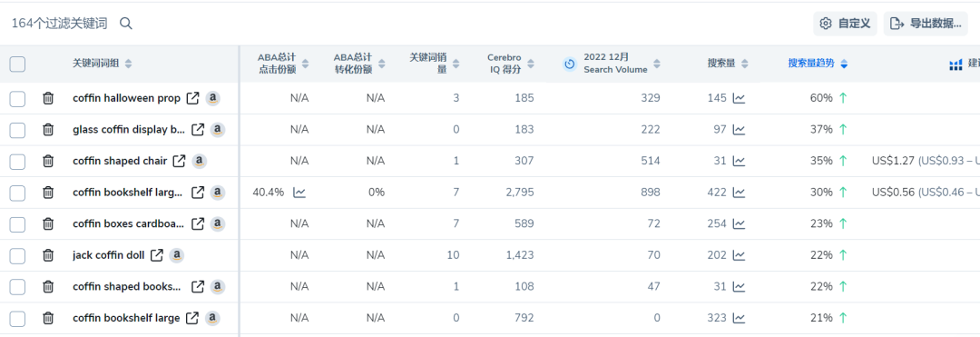Open the 自定义 customize button

[x=845, y=24]
